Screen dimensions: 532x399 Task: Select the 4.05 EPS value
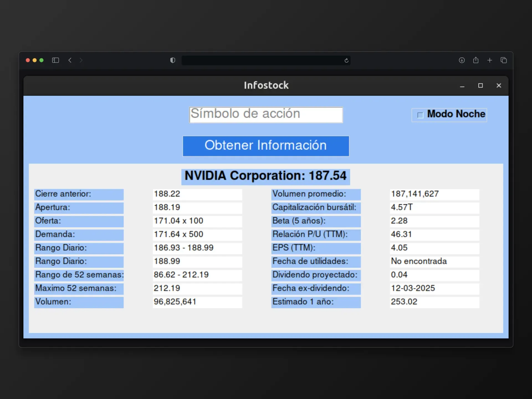(434, 248)
